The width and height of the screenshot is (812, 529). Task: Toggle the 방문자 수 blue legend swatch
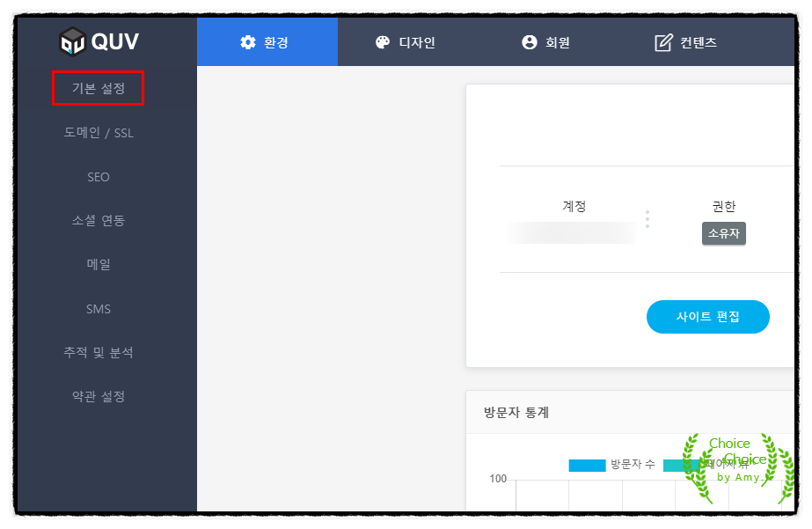pos(587,466)
